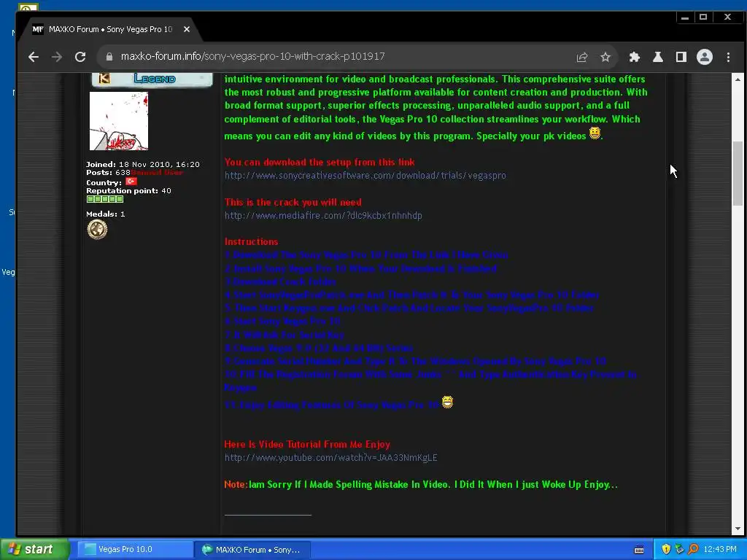
Task: Maximize the browser window
Action: coord(703,17)
